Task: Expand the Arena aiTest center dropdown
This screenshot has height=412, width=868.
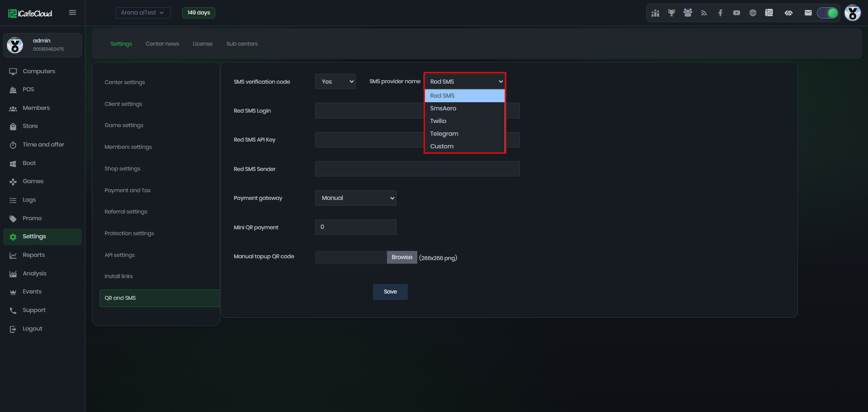Action: tap(143, 13)
